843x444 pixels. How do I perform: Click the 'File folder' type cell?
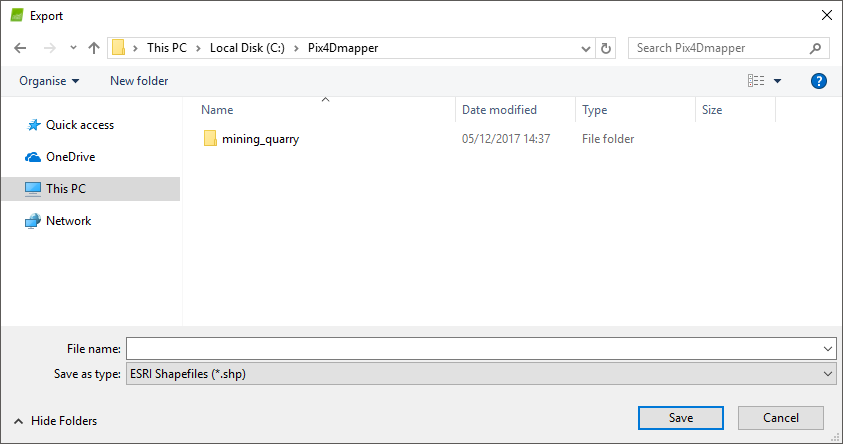coord(608,139)
